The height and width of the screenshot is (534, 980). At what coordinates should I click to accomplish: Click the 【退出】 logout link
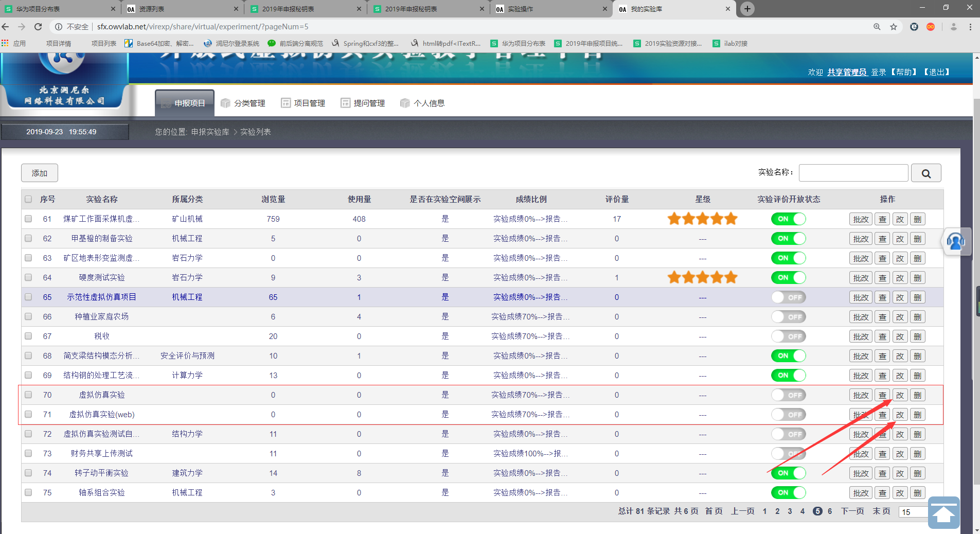[x=936, y=72]
